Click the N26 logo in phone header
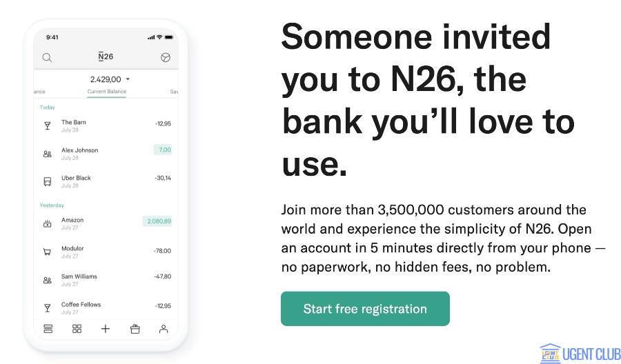The image size is (621, 364). tap(106, 57)
